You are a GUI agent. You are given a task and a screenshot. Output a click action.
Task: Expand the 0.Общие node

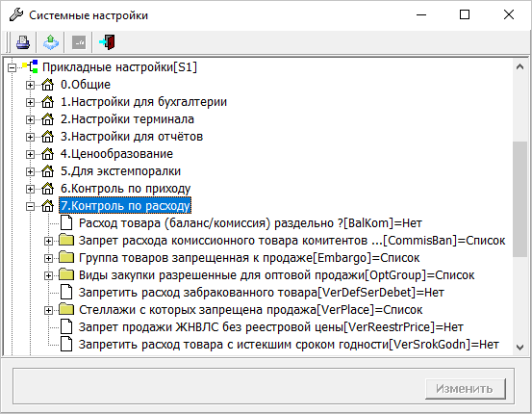point(30,85)
